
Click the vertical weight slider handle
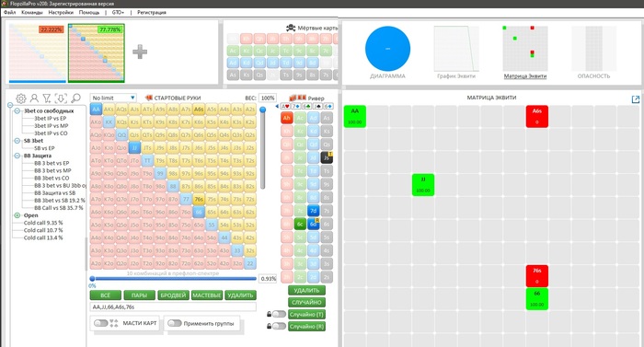pyautogui.click(x=262, y=110)
